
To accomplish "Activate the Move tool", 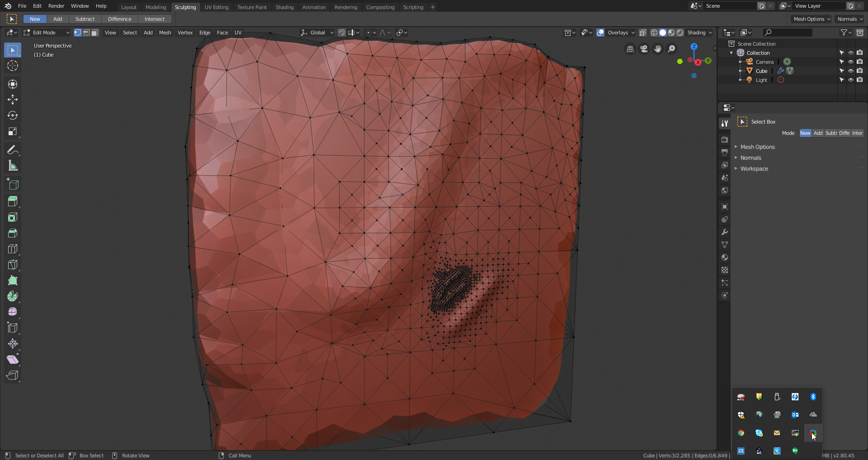I will [13, 100].
